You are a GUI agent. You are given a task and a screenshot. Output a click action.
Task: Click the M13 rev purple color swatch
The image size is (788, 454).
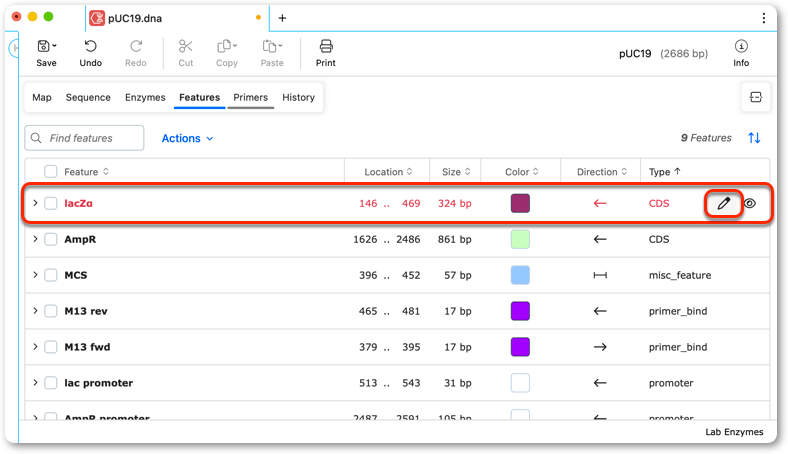pos(520,311)
